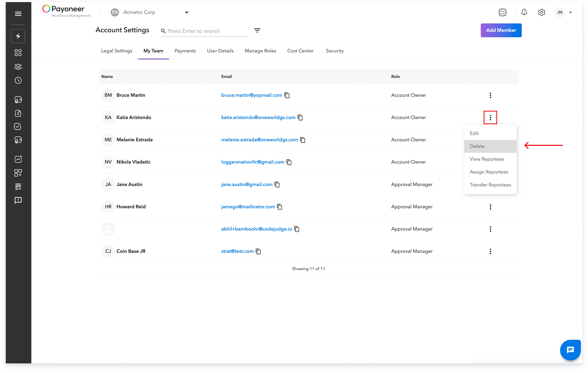Open the lightning bolt quick actions icon
Screen dimensions: 588x373
[x=18, y=36]
